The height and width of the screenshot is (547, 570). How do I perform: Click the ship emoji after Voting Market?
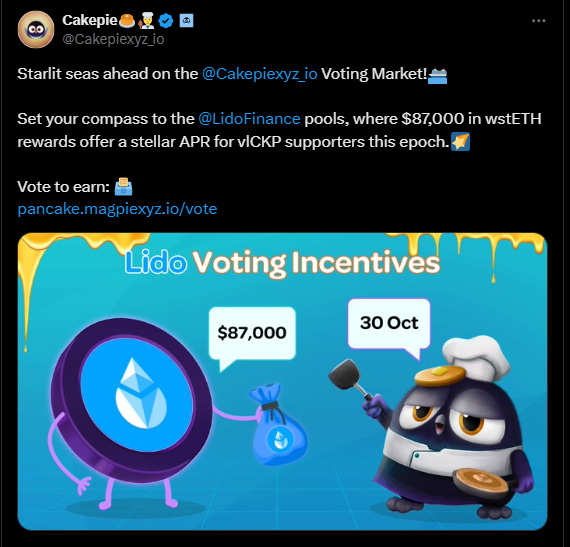coord(437,75)
